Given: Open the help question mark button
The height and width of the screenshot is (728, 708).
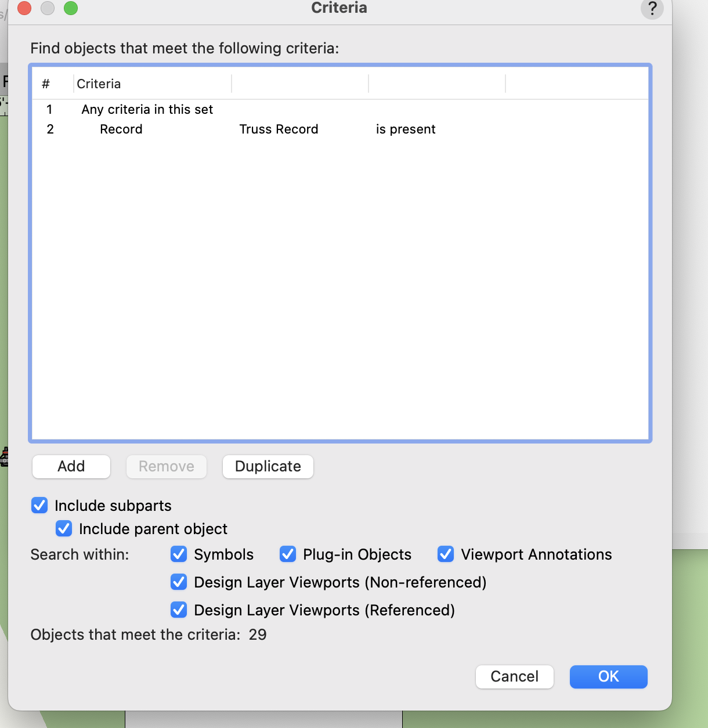Looking at the screenshot, I should point(652,9).
